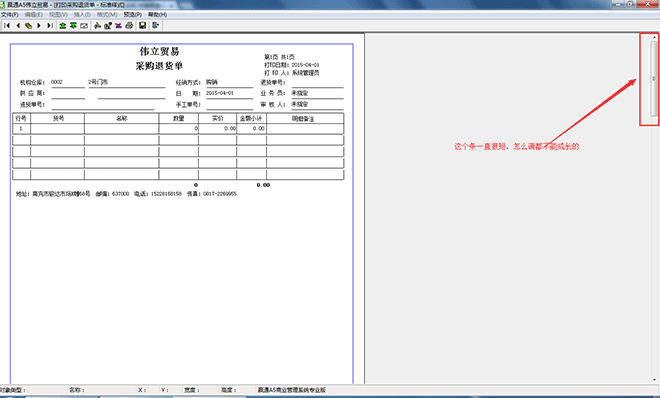Click the 明细备注 column header in table

pyautogui.click(x=303, y=119)
